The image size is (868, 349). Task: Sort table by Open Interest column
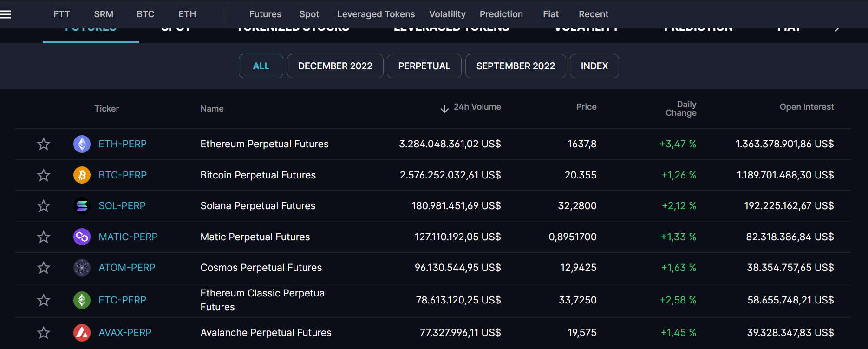[x=806, y=107]
